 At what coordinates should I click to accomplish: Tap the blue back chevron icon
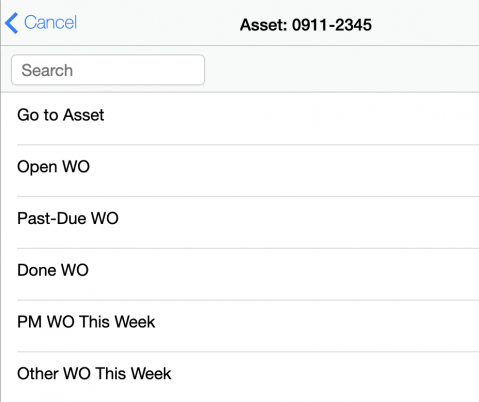(x=12, y=23)
